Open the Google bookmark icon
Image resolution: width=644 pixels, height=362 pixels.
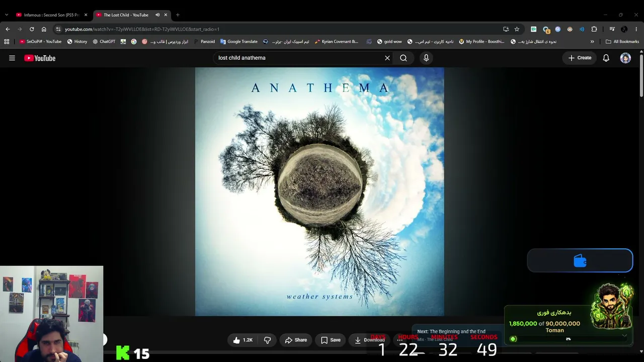tap(134, 42)
